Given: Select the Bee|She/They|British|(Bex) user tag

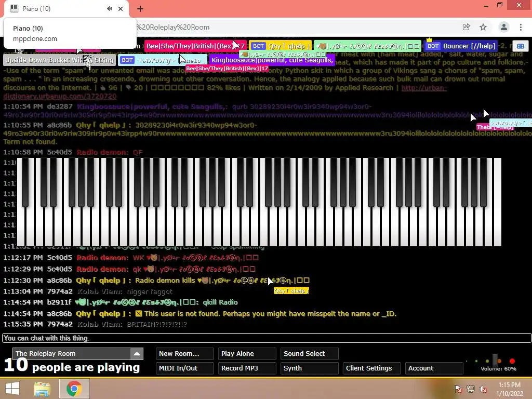Looking at the screenshot, I should (195, 46).
